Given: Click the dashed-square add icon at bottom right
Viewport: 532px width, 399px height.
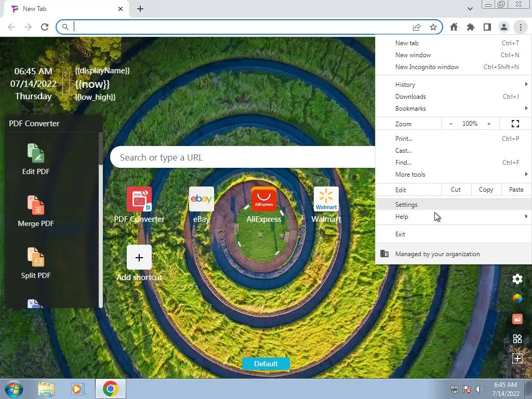Looking at the screenshot, I should [517, 358].
